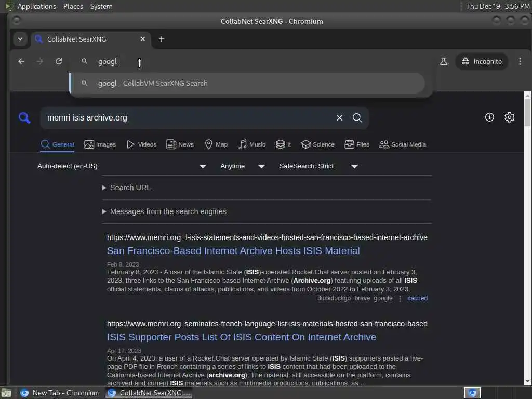Open the cached link of first result

[x=417, y=298]
